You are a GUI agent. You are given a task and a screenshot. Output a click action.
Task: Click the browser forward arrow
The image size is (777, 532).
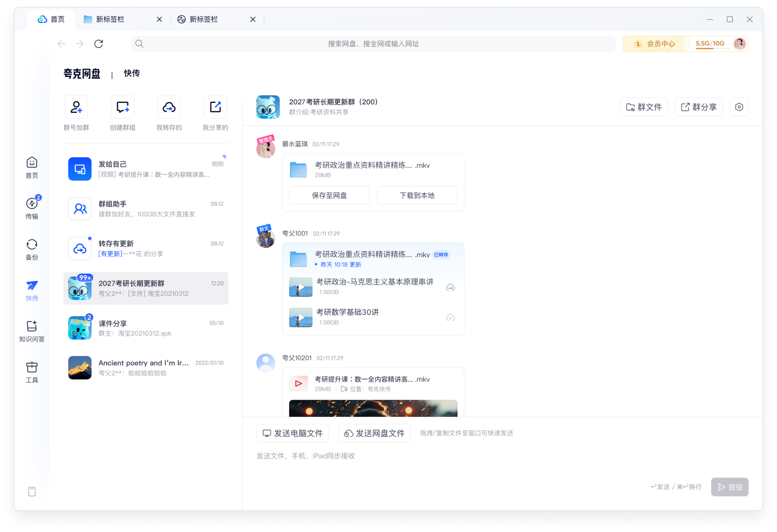tap(80, 44)
